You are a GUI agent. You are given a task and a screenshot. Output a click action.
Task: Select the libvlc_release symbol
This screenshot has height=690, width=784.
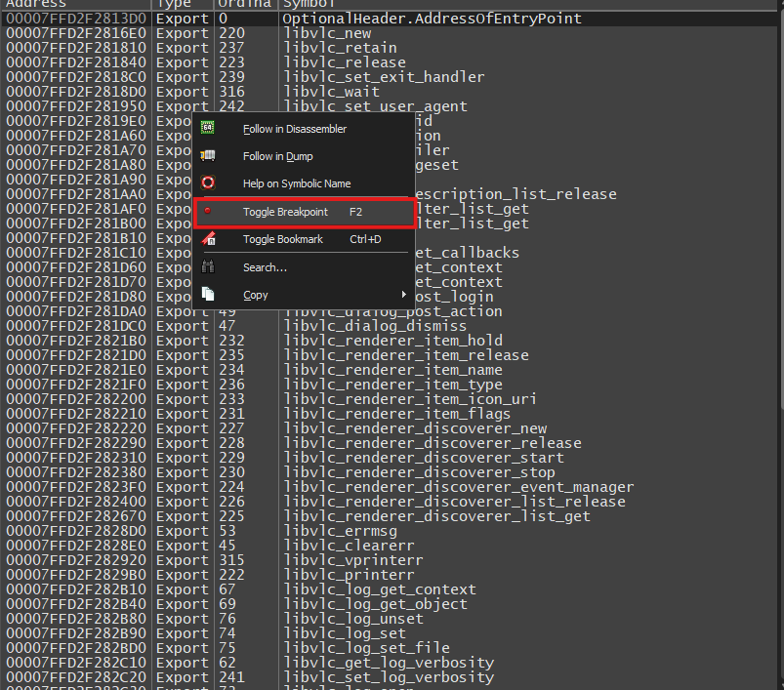(x=345, y=62)
